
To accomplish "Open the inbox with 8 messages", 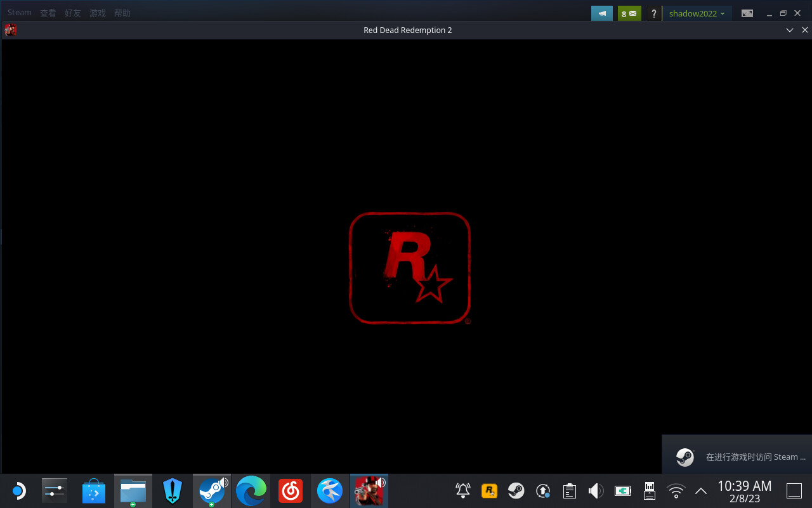I will 629,13.
